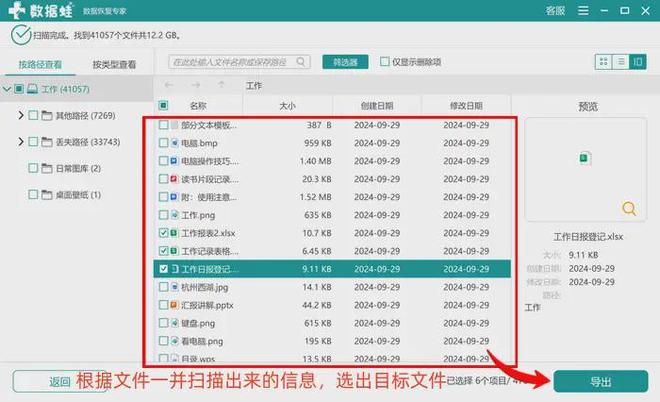Check the 丢失路径 (33743) tree checkbox
This screenshot has height=402, width=660.
pyautogui.click(x=33, y=142)
